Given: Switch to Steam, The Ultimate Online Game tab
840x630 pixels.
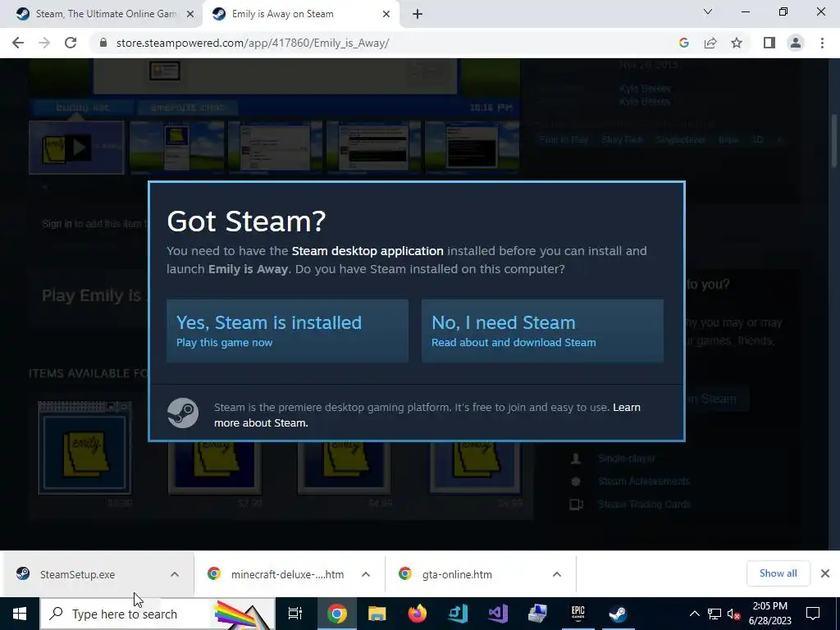Looking at the screenshot, I should pyautogui.click(x=106, y=14).
